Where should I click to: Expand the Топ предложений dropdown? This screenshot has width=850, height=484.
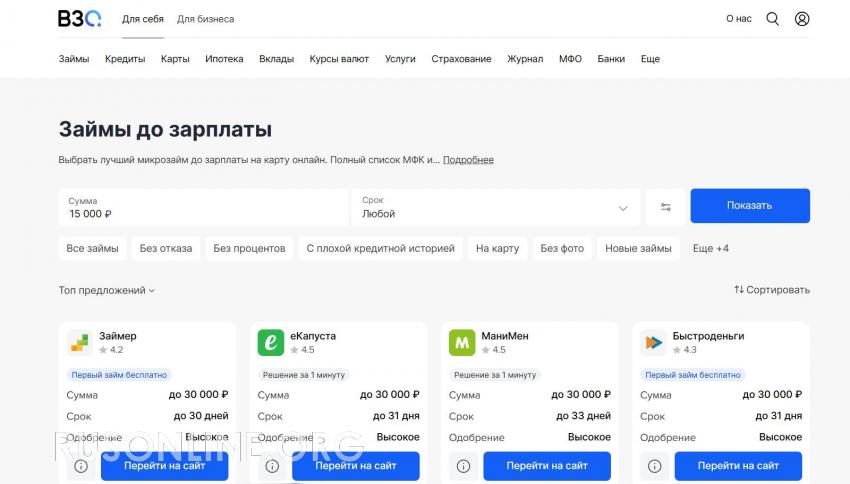point(107,291)
